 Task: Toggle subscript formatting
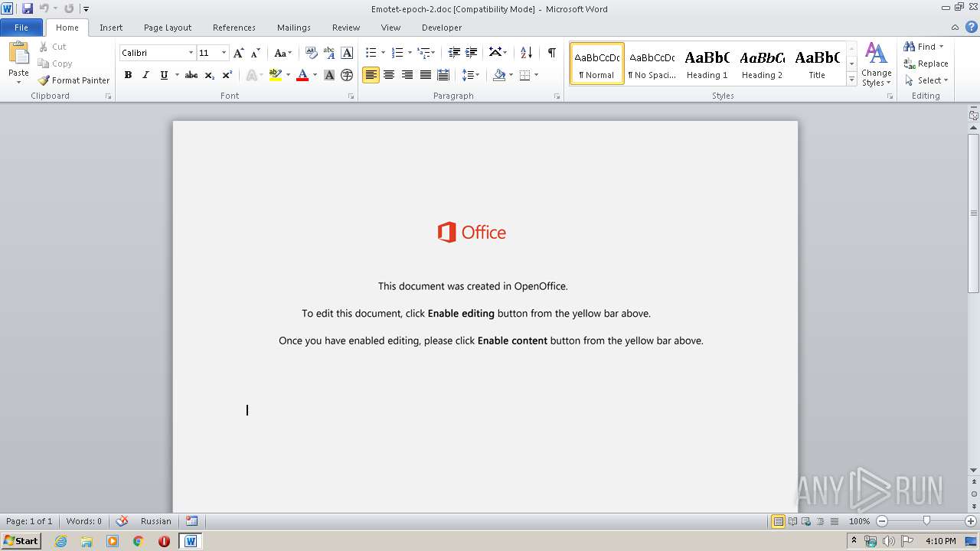210,75
